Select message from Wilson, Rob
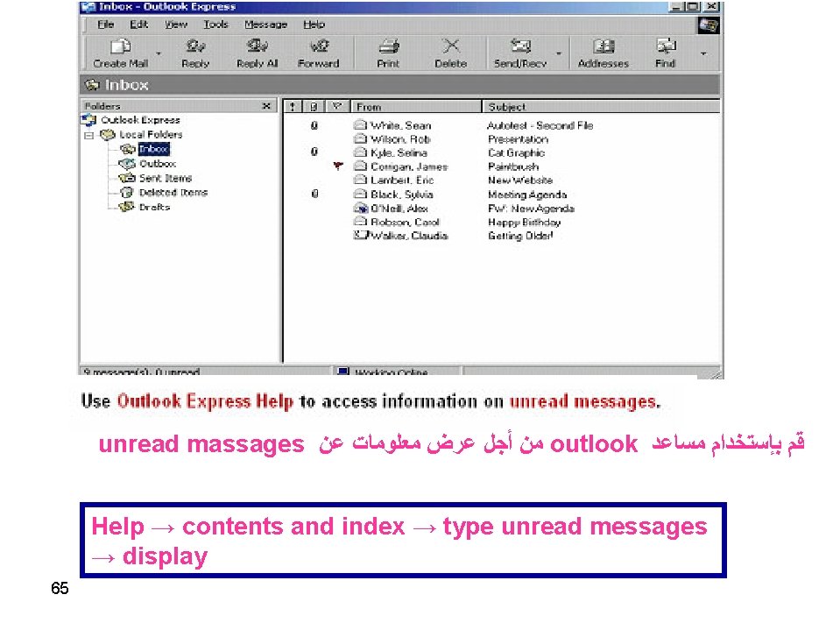Image resolution: width=840 pixels, height=630 pixels. click(x=400, y=139)
